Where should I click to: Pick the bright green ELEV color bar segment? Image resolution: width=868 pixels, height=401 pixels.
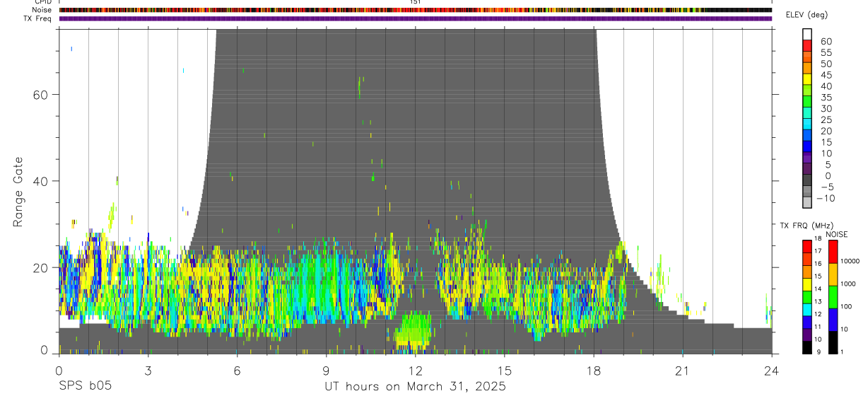(x=807, y=101)
